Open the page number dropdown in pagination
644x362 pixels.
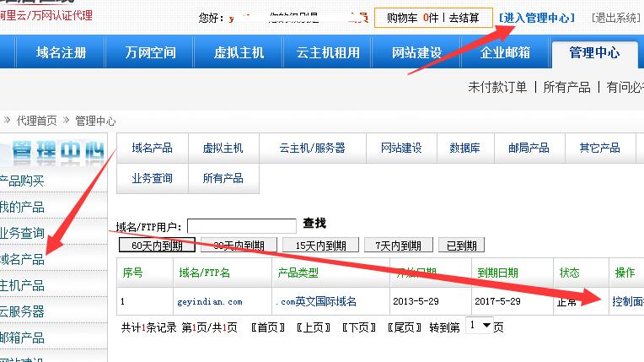tap(478, 326)
